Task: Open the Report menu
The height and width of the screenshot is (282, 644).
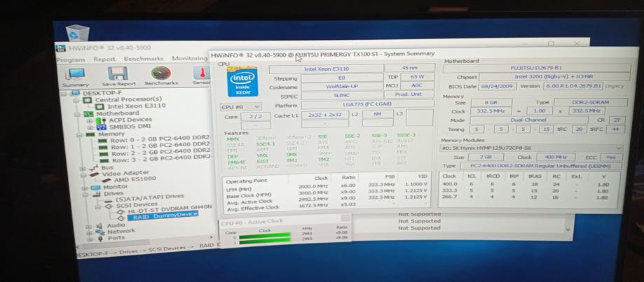Action: point(104,59)
